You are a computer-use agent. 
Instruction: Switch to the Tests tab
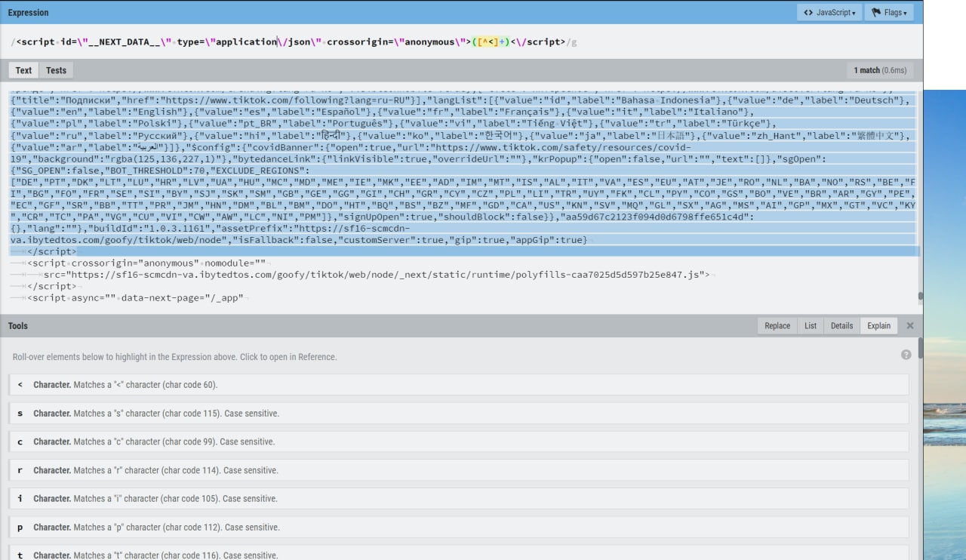point(56,70)
